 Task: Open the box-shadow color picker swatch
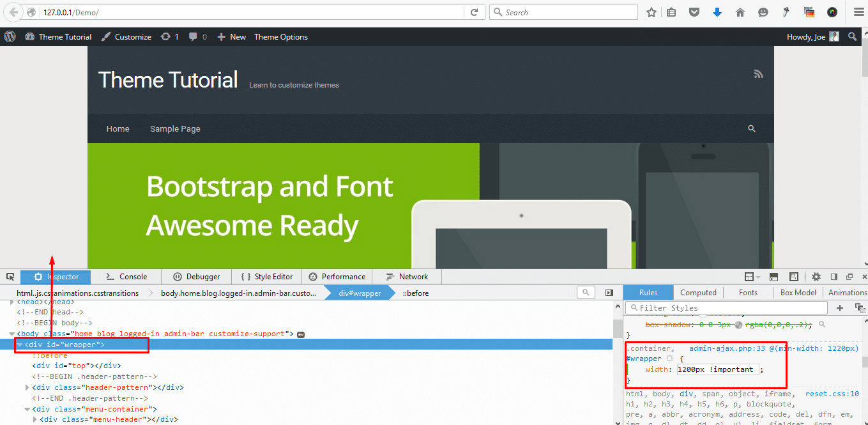tap(739, 325)
